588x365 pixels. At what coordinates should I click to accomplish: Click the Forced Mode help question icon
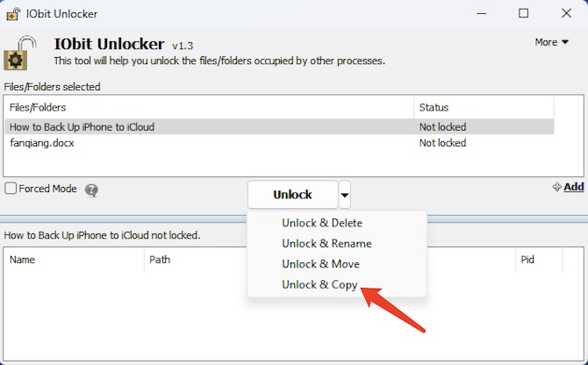91,190
